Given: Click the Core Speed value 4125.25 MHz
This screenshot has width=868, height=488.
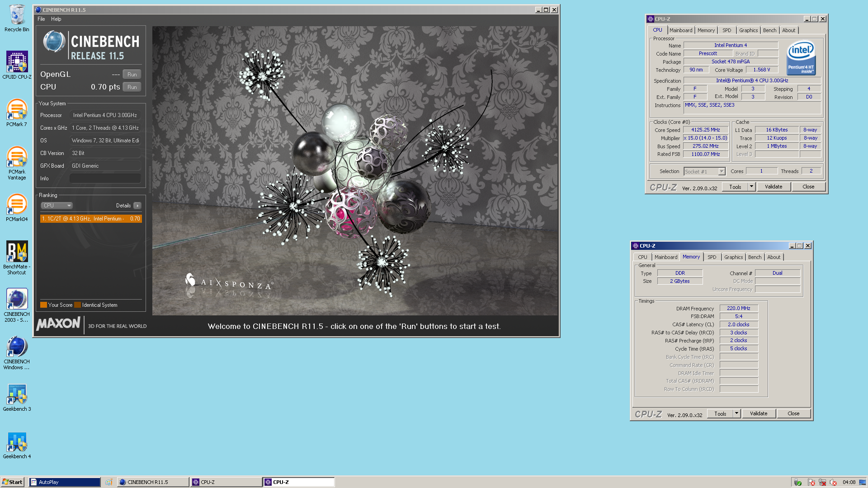Looking at the screenshot, I should (705, 130).
